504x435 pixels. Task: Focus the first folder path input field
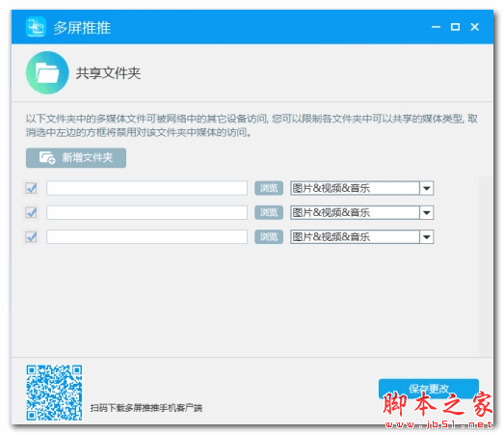pos(146,188)
